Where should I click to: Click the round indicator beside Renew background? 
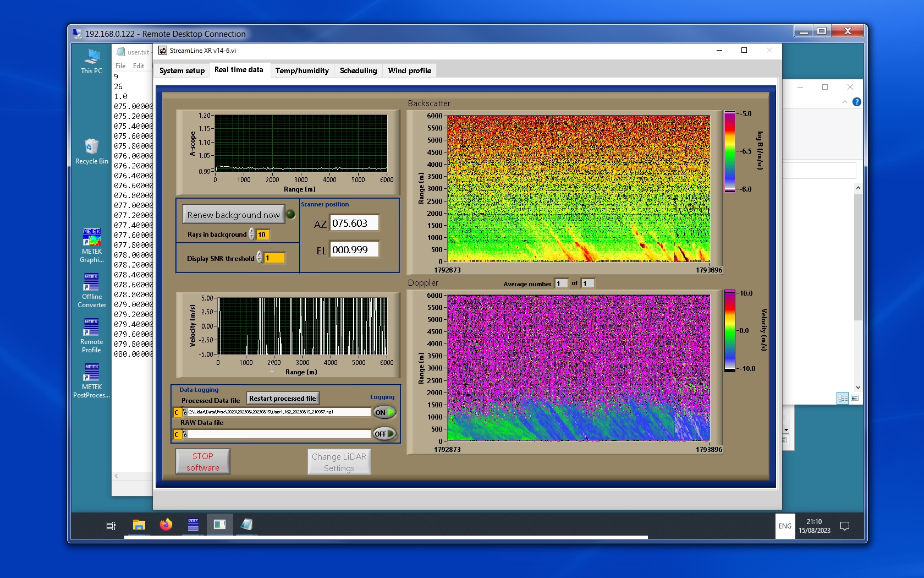tap(291, 215)
